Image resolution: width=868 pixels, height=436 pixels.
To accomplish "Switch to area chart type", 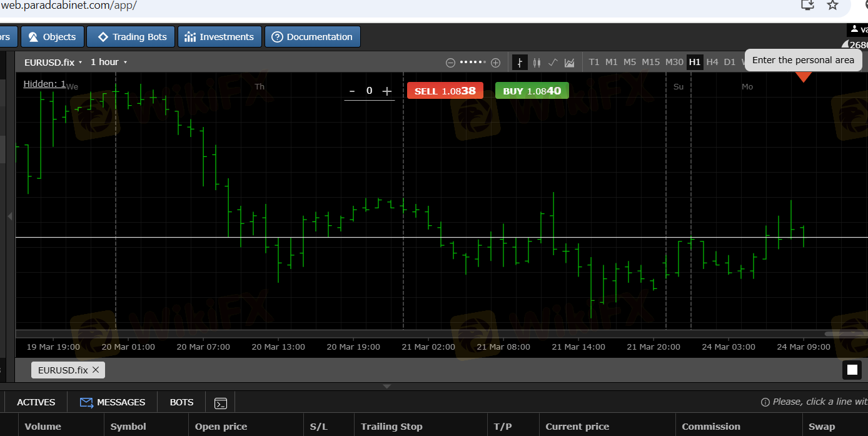I will [570, 62].
